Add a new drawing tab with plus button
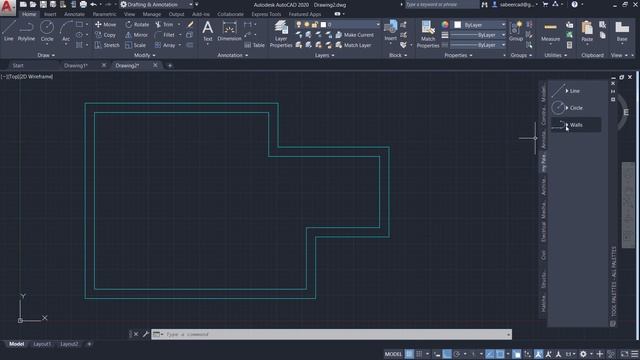 pyautogui.click(x=170, y=65)
